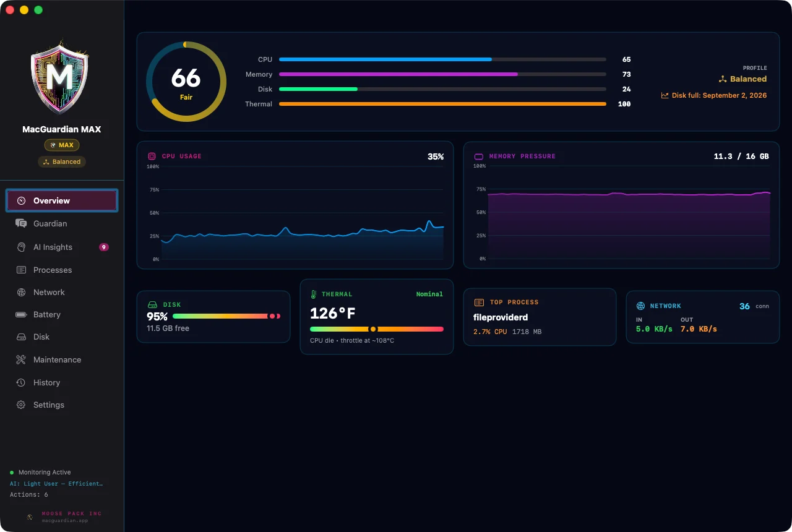This screenshot has height=532, width=792.
Task: Open the Maintenance page
Action: click(62, 359)
